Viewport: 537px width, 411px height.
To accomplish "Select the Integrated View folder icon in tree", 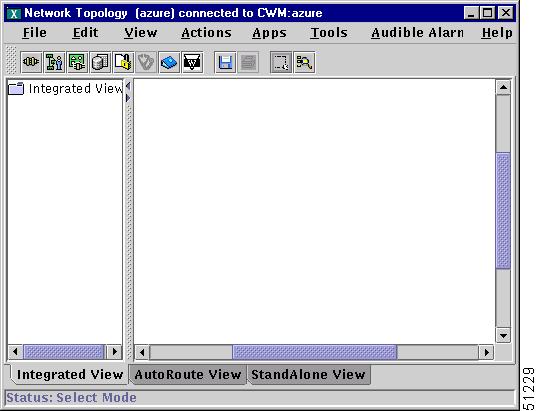I will pyautogui.click(x=16, y=89).
